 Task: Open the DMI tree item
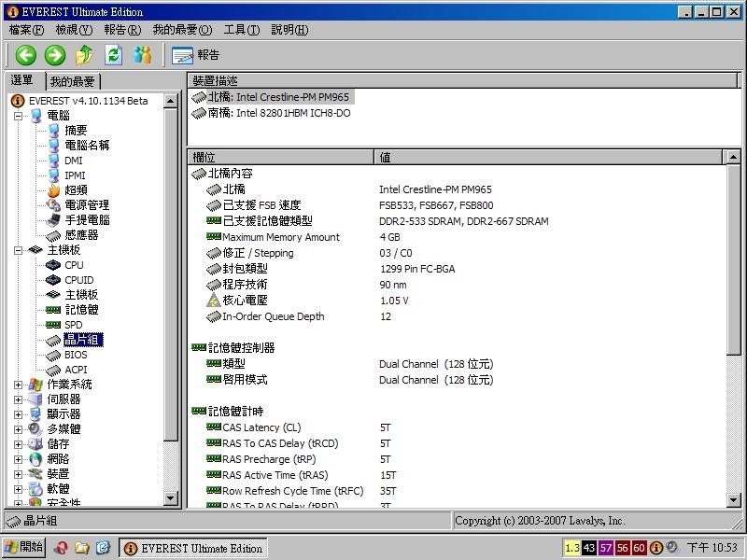[74, 161]
